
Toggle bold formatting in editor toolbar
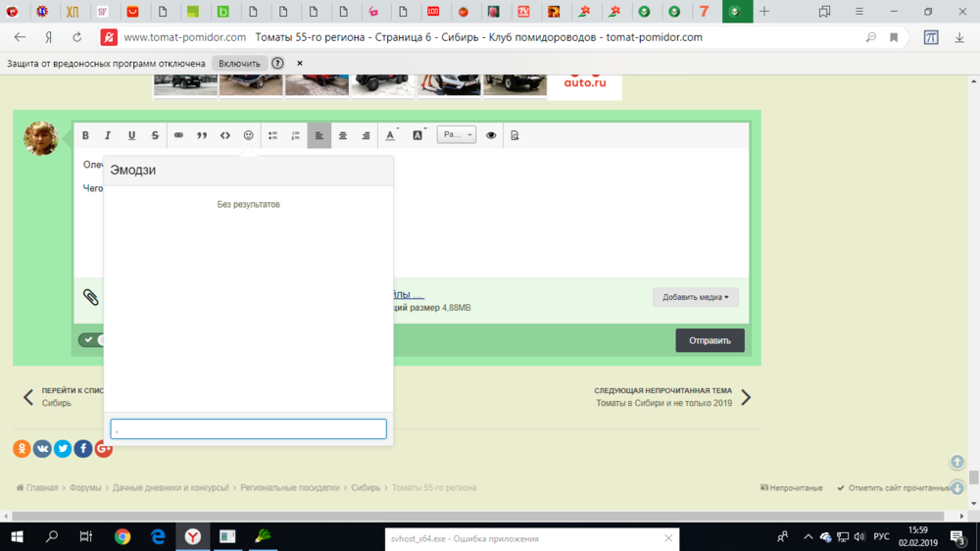[85, 135]
